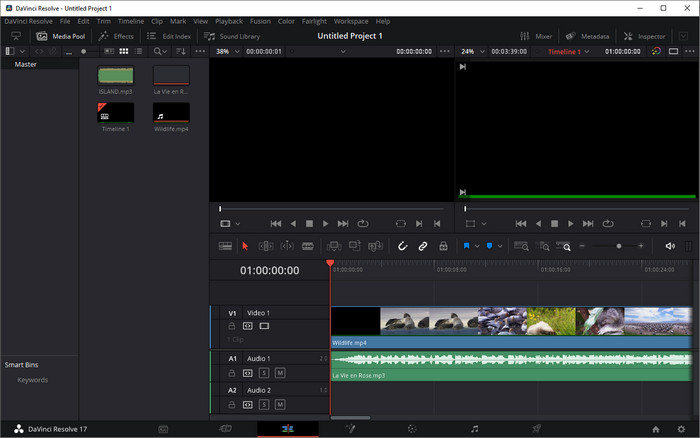Screen dimensions: 700x438
Task: Open the Effects panel button
Action: coord(116,36)
